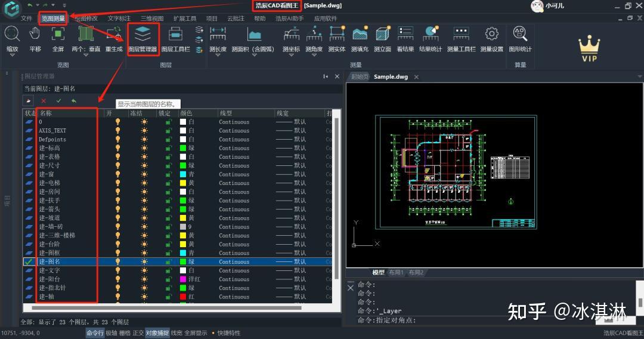
Task: Expand the dropdown arrow under 测长度
Action: click(x=218, y=55)
